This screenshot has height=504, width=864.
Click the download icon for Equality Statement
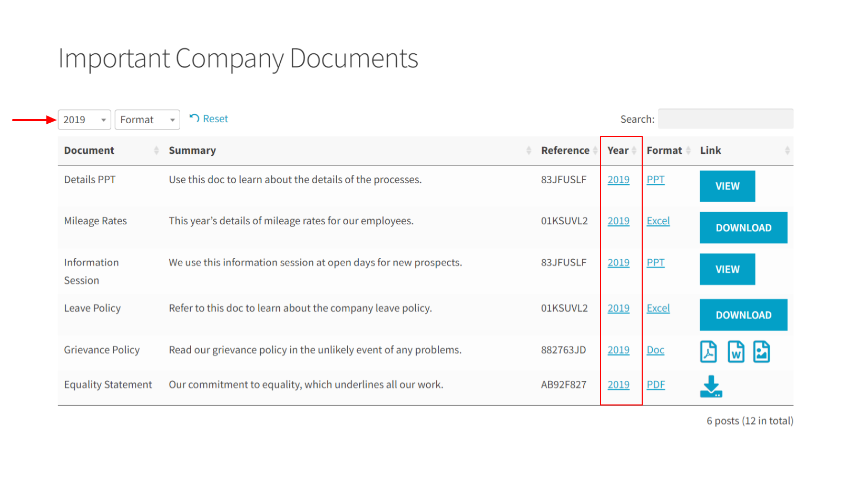[711, 386]
